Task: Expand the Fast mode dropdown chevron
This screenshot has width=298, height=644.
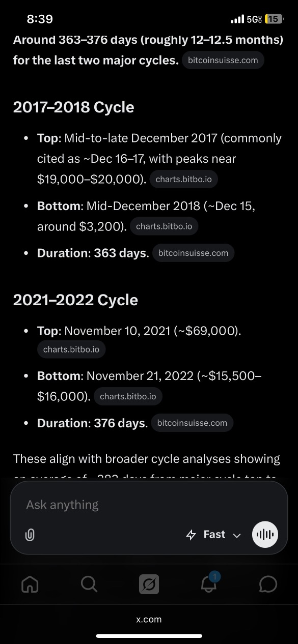Action: coord(236,535)
